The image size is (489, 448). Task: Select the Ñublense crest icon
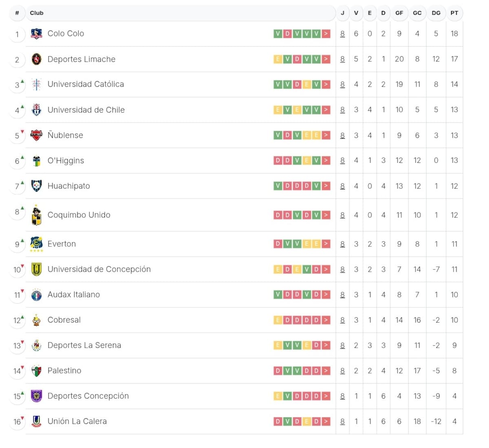37,135
